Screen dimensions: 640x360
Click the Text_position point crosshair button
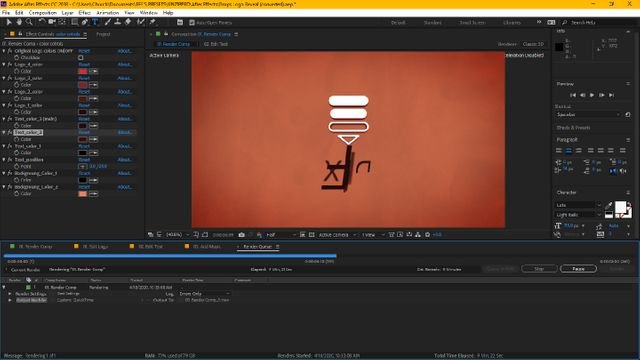(x=83, y=167)
